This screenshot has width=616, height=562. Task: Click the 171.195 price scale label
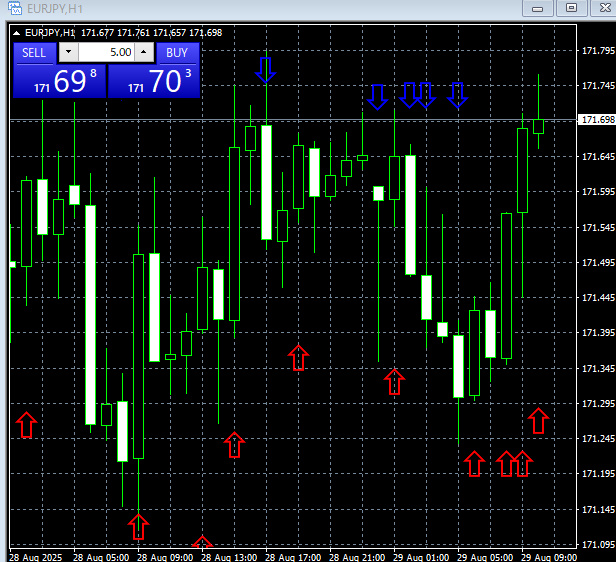click(598, 474)
